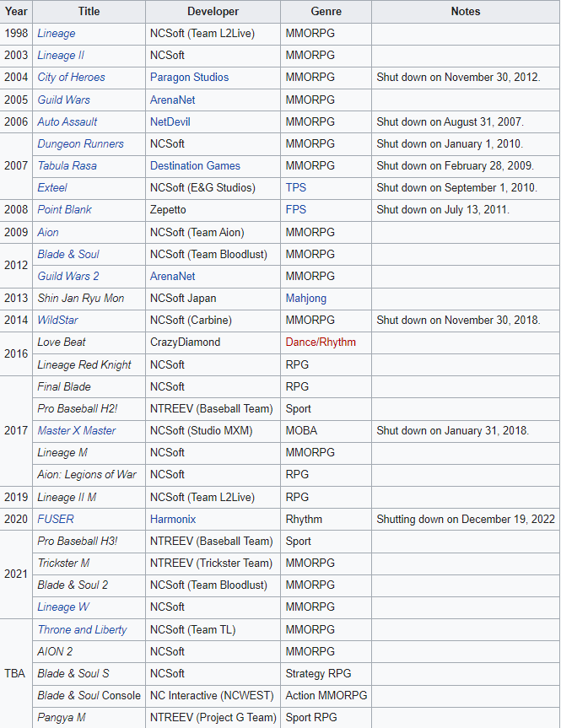Open the Auto Assault link
This screenshot has height=728, width=561.
tap(67, 121)
